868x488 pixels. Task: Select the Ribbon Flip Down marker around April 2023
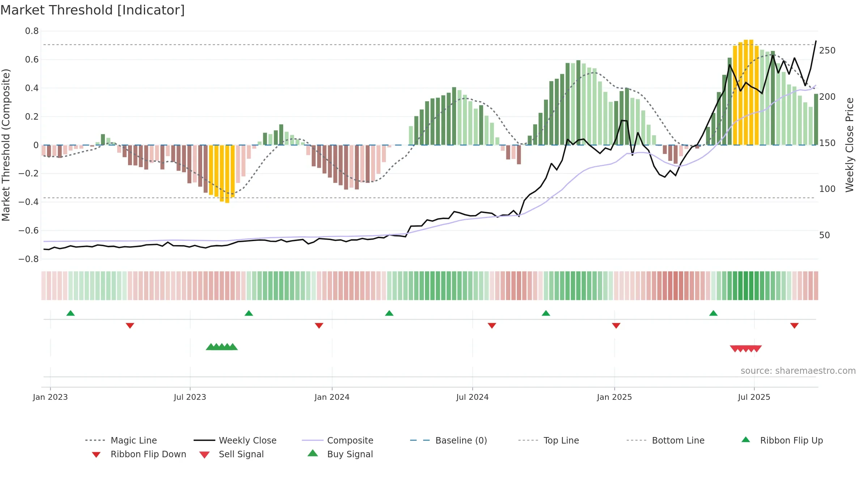tap(130, 326)
